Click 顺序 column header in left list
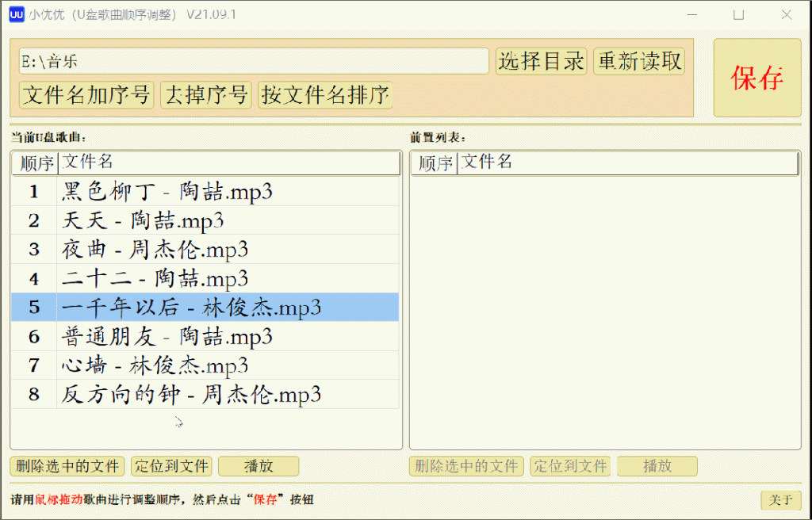Image resolution: width=812 pixels, height=520 pixels. (35, 163)
